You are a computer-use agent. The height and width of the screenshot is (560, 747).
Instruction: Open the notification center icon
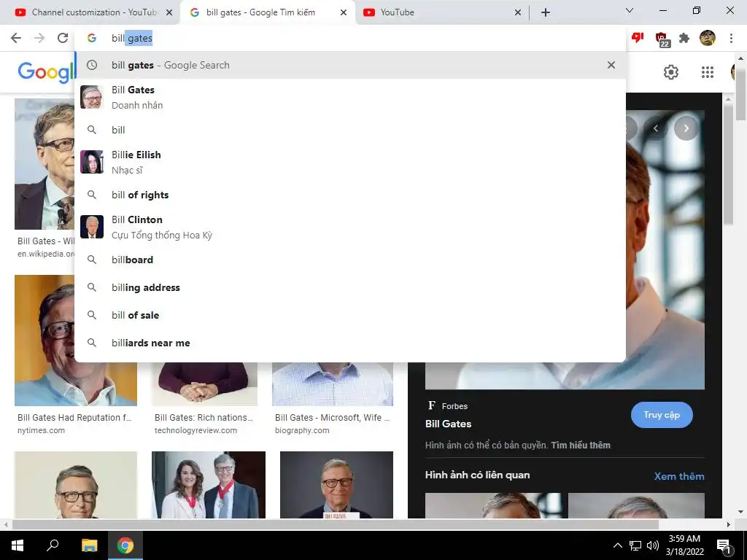pos(724,546)
